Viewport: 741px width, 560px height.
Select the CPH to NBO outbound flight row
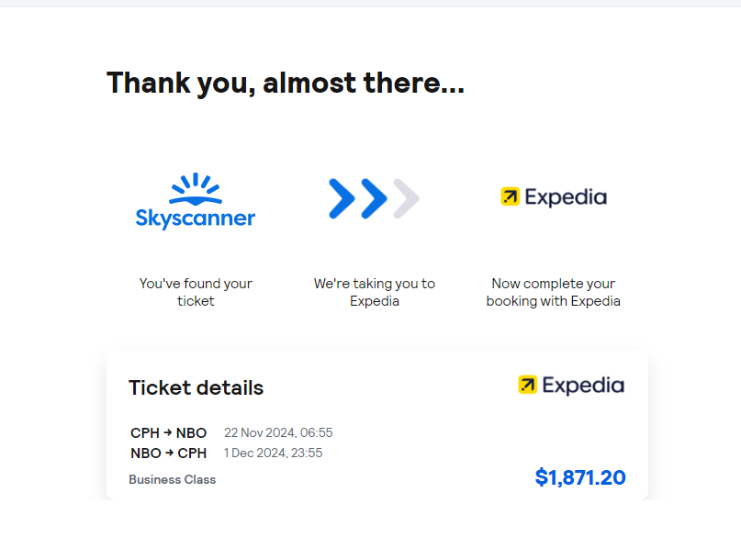(230, 432)
